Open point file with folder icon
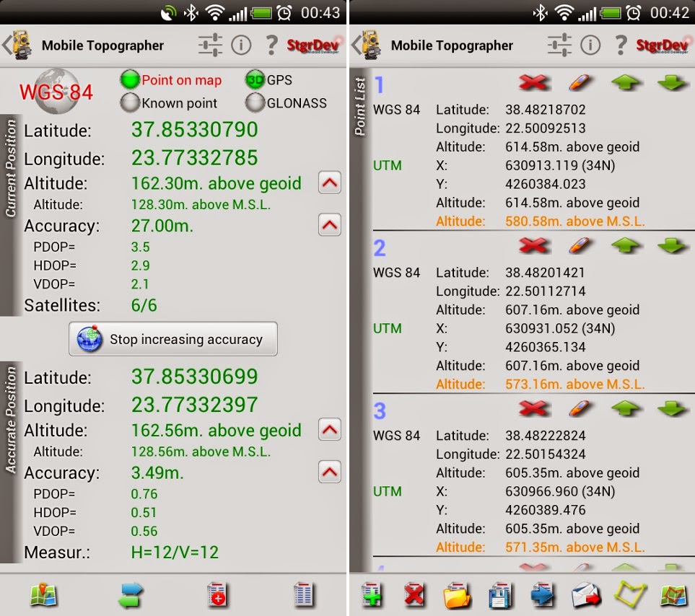The width and height of the screenshot is (695, 616). [x=457, y=596]
